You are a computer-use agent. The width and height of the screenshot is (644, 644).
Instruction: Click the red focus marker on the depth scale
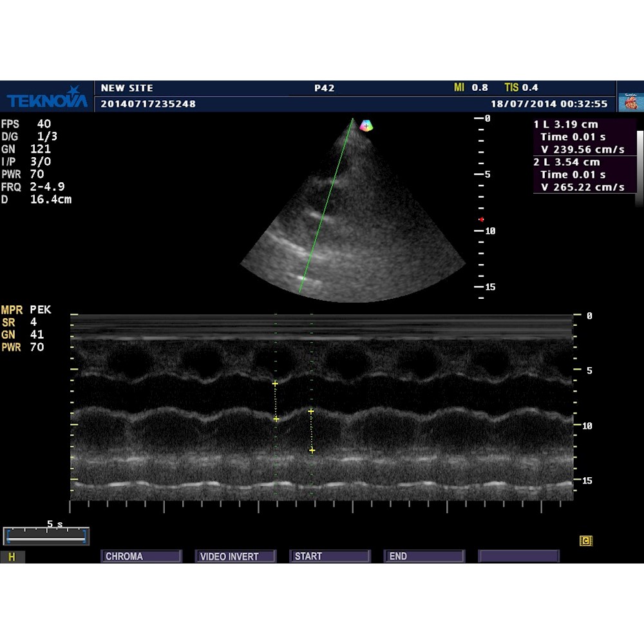481,219
